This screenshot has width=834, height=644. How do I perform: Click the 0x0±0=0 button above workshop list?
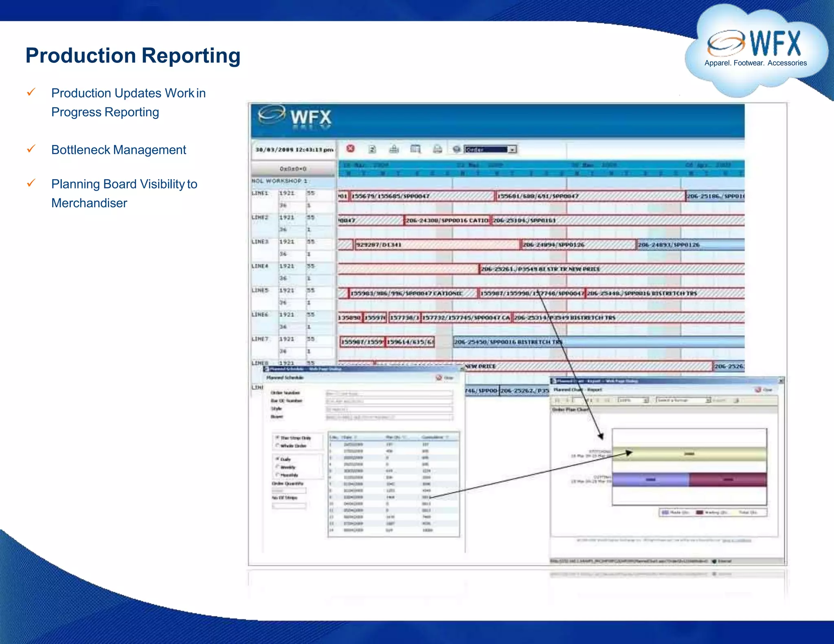point(293,169)
